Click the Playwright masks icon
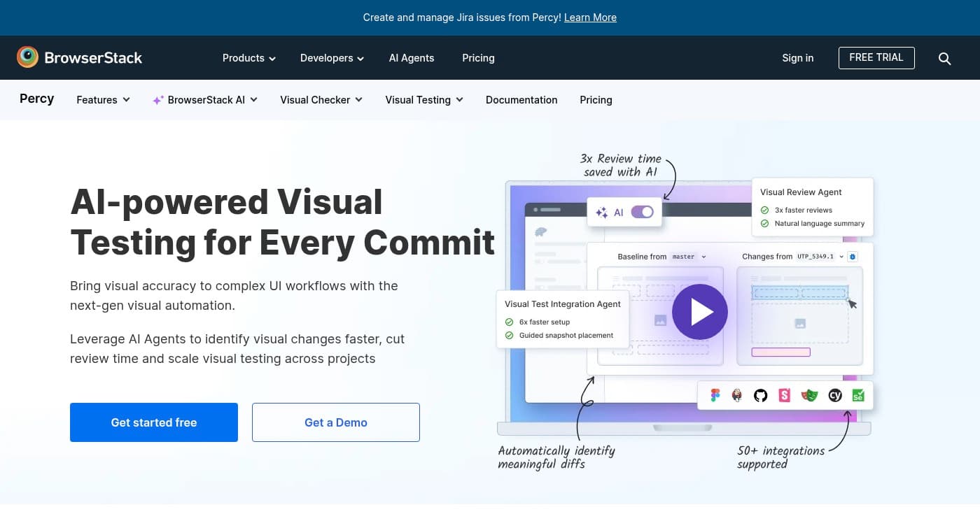980x514 pixels. pyautogui.click(x=810, y=395)
